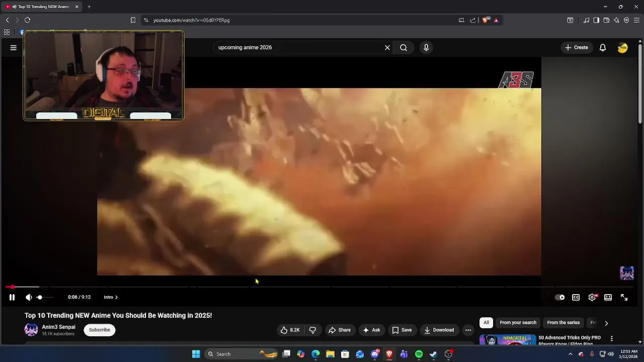Run search with magnifier button
The image size is (644, 362).
click(404, 47)
